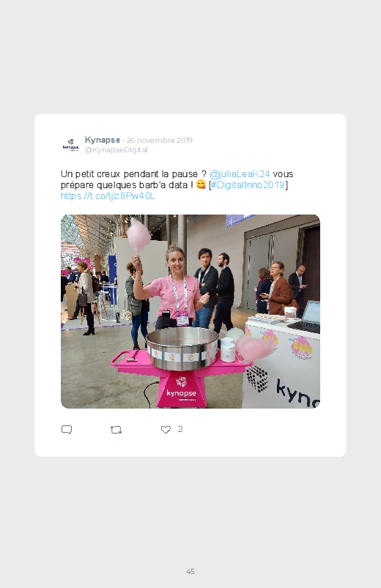The height and width of the screenshot is (588, 381).
Task: Open the #DigitalInno2019 hashtag link
Action: coord(248,185)
